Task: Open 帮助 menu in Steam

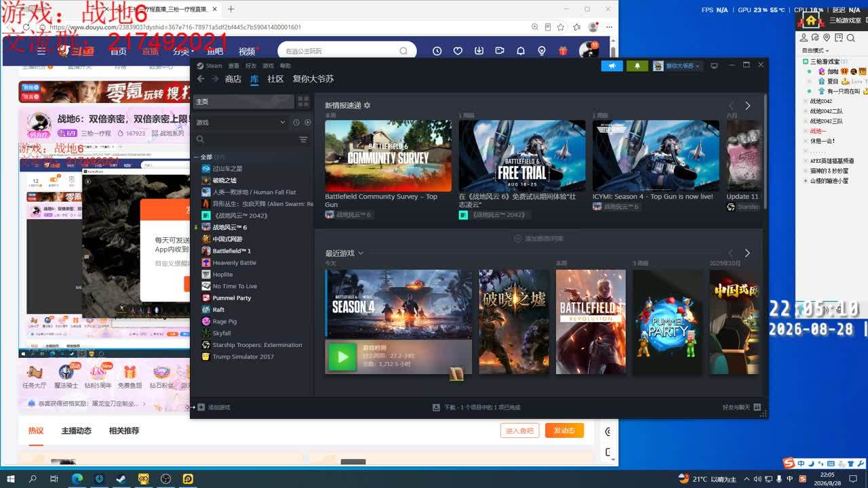Action: pos(285,66)
